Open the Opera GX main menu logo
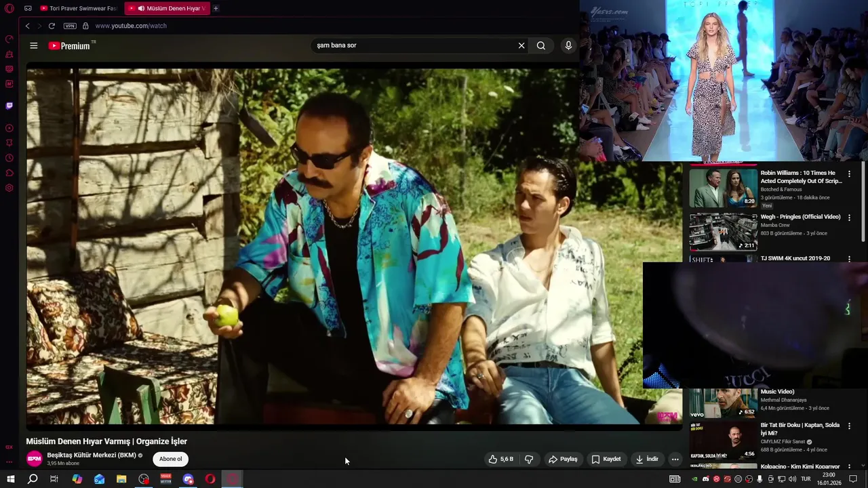 click(9, 8)
